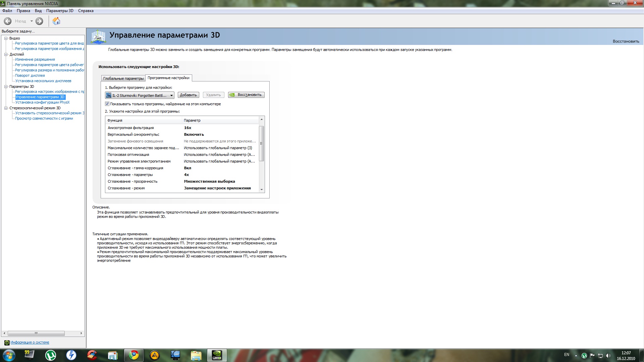The image size is (644, 362).
Task: Click the Back arrow navigation icon
Action: pyautogui.click(x=7, y=21)
